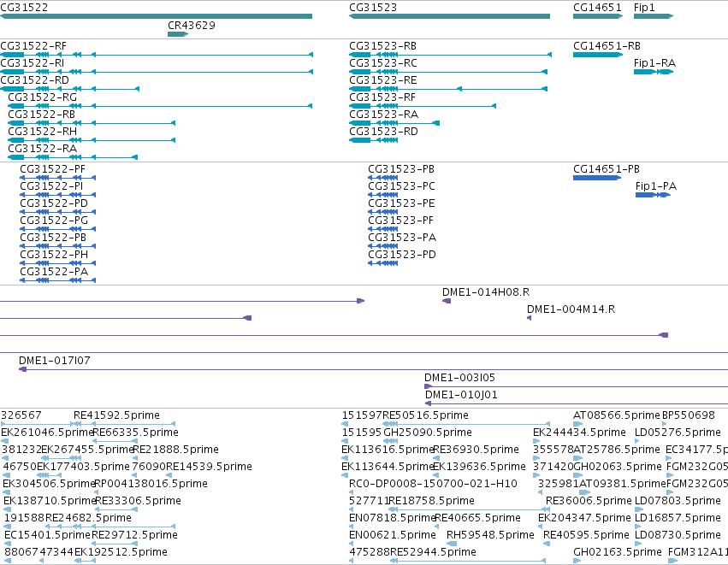Open transcript label CG31522-RA
This screenshot has width=728, height=565.
click(42, 149)
